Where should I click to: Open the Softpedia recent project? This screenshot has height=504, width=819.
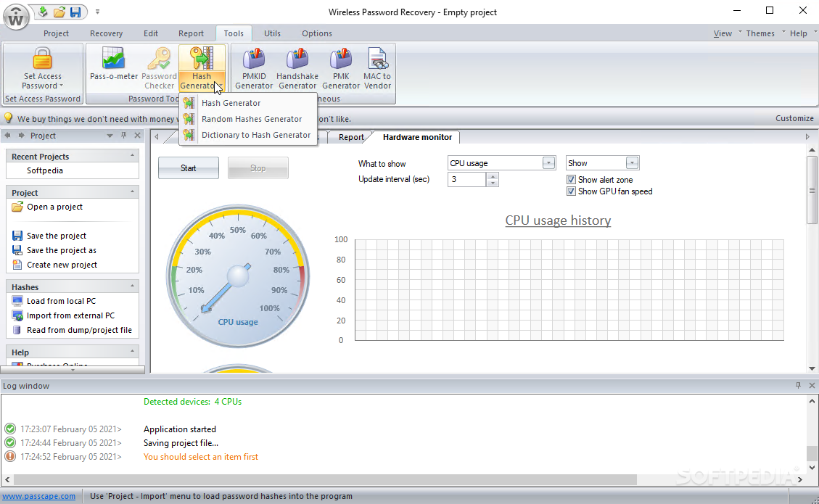tap(45, 171)
